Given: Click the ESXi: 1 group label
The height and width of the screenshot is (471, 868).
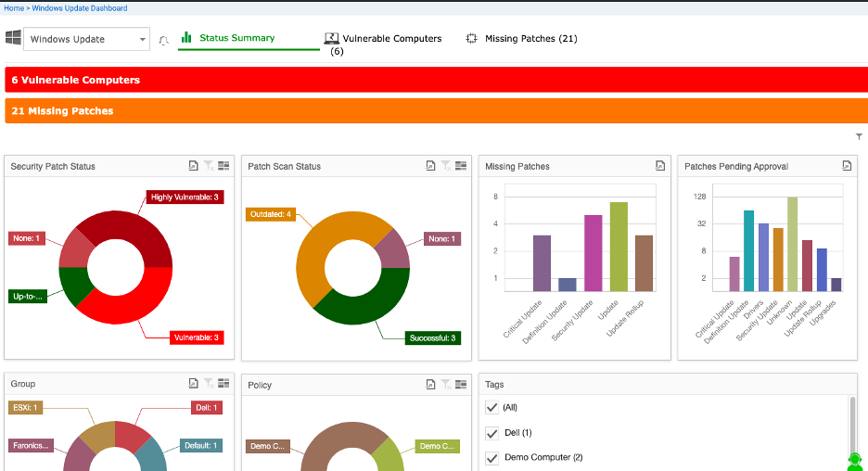Looking at the screenshot, I should pos(25,408).
